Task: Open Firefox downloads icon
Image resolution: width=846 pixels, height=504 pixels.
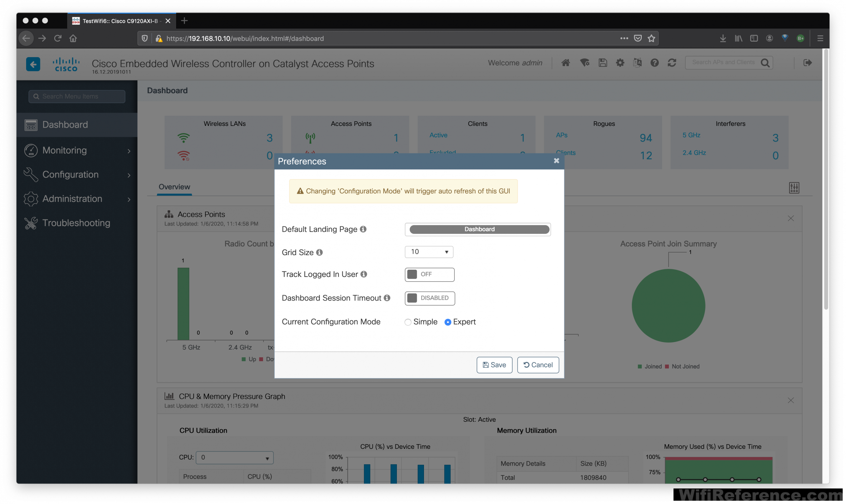Action: 723,38
